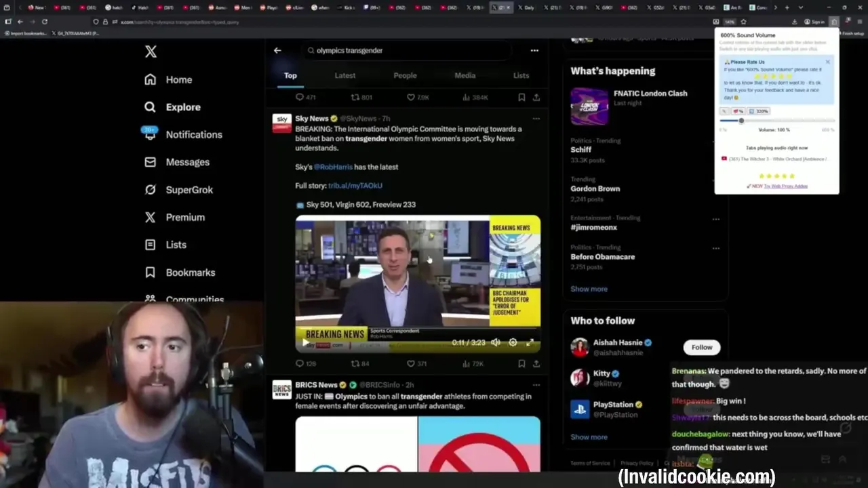868x488 pixels.
Task: Share the Sky News post
Action: 536,364
